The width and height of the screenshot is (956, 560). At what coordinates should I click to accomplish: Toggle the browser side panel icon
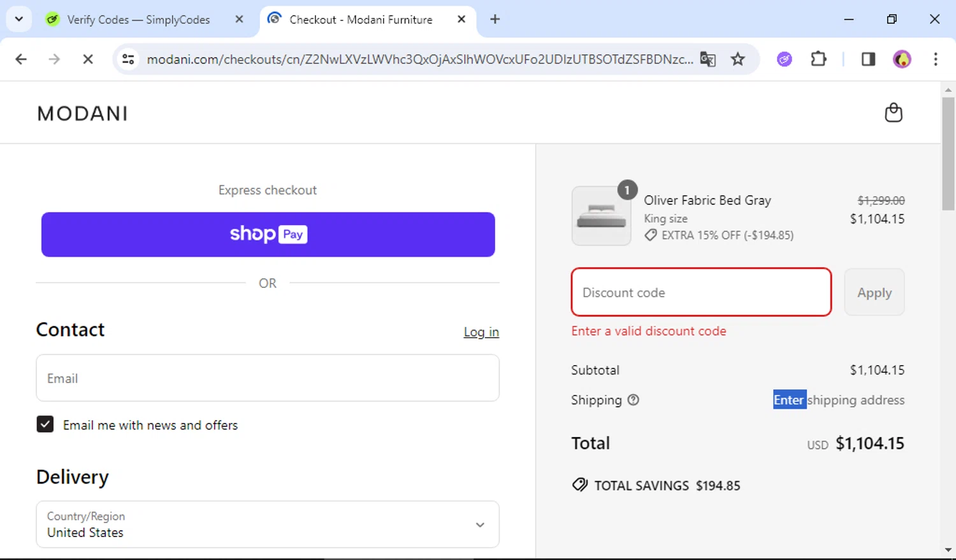[868, 59]
